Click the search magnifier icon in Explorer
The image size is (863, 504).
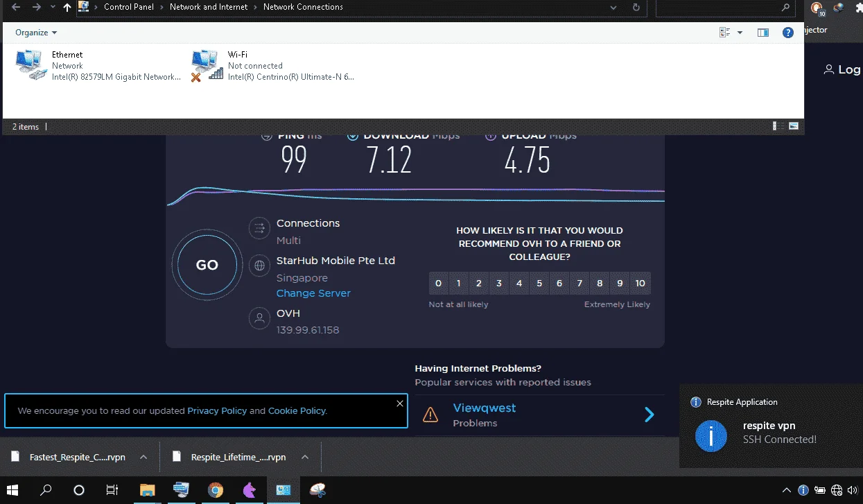point(785,7)
